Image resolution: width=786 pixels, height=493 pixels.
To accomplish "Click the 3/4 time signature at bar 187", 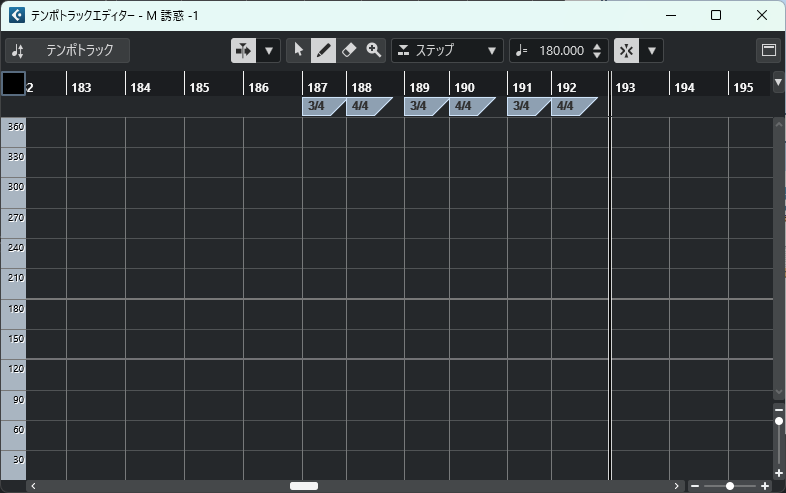I will pyautogui.click(x=316, y=106).
